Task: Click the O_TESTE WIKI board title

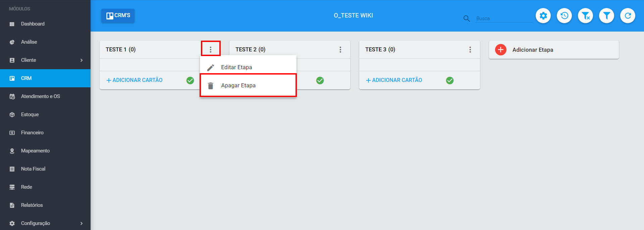Action: tap(353, 15)
